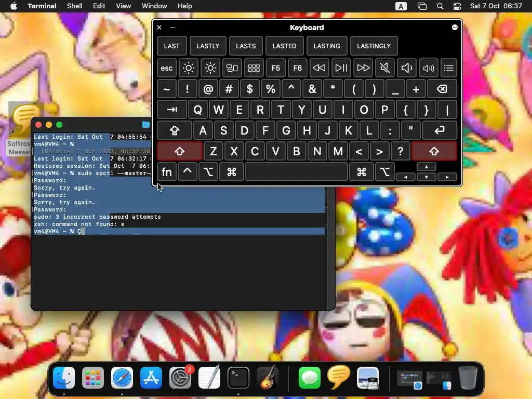Click the Terminal proxy folder icon
The width and height of the screenshot is (532, 399).
pyautogui.click(x=146, y=125)
